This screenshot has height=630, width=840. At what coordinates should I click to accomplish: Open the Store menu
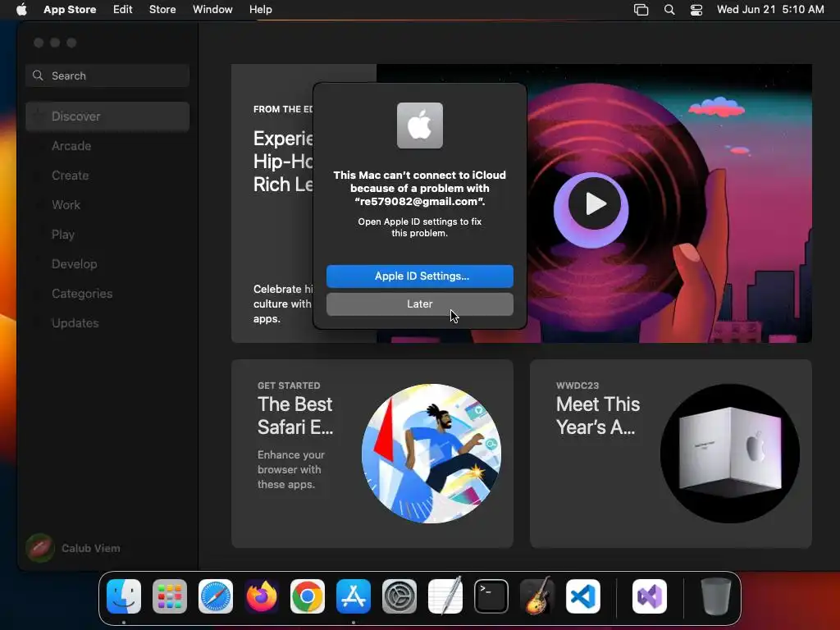point(162,9)
